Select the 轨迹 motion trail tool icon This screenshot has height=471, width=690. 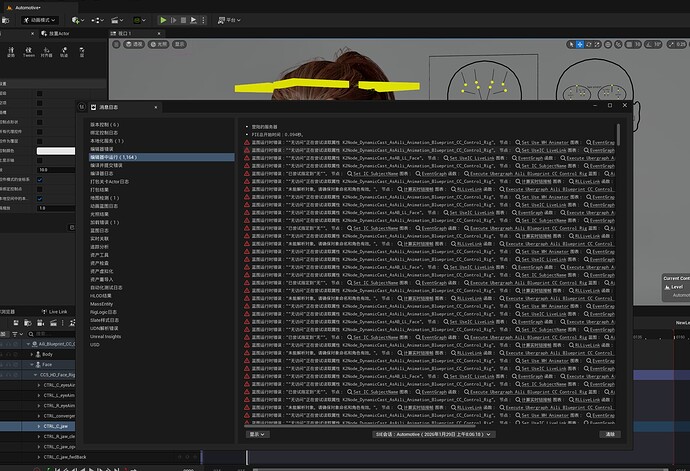(64, 52)
